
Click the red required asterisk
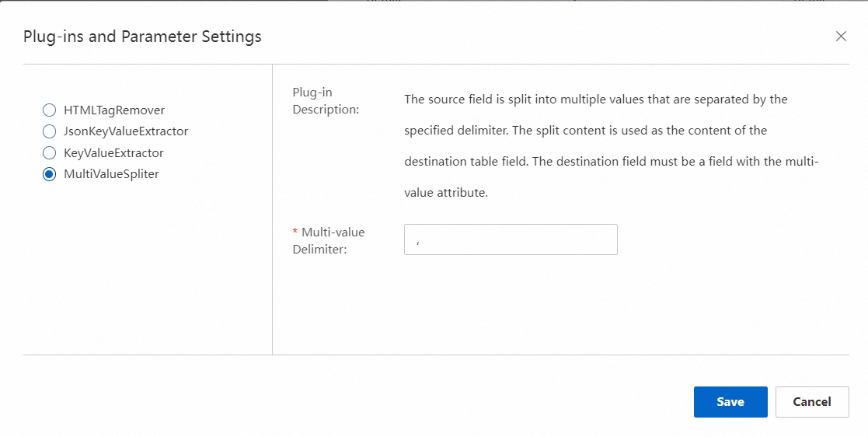tap(295, 232)
